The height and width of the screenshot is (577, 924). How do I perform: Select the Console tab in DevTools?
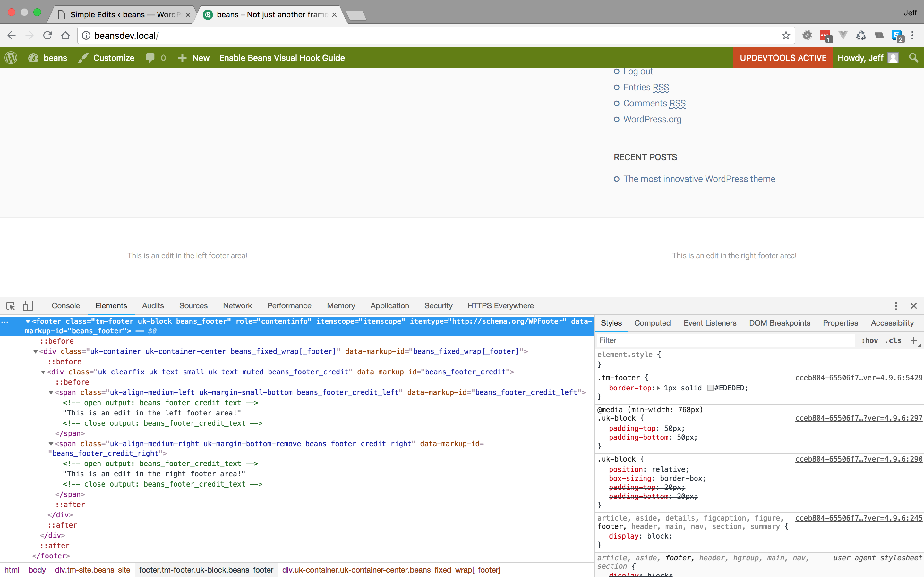coord(66,306)
